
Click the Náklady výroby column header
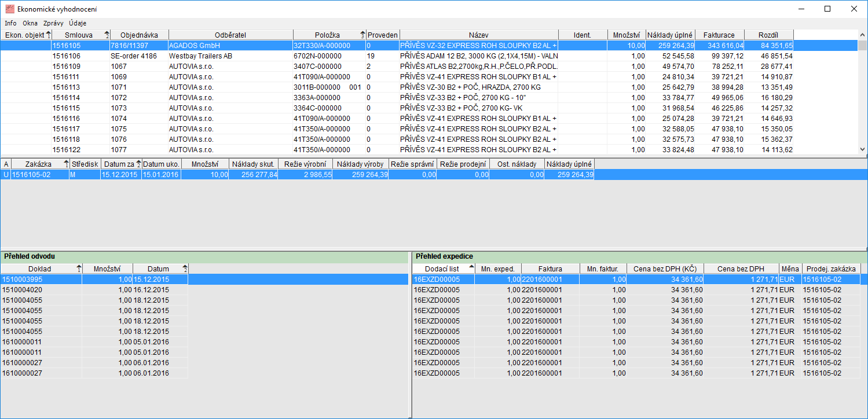[x=360, y=164]
